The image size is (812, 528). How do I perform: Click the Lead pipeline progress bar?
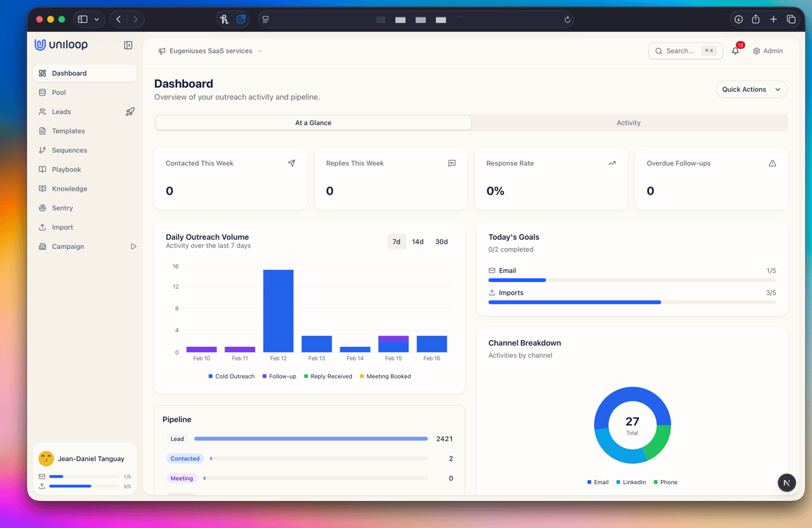pos(311,439)
